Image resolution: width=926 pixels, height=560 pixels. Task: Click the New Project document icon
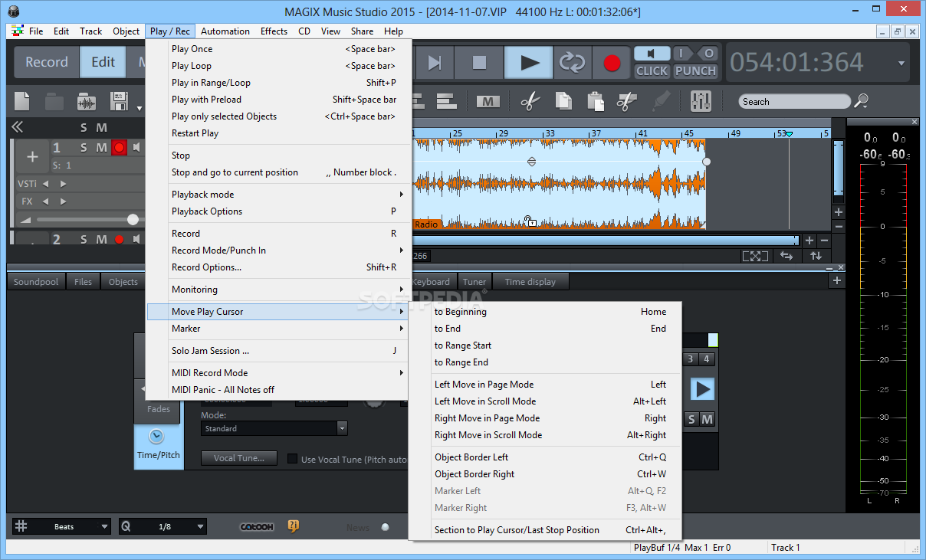[x=22, y=101]
